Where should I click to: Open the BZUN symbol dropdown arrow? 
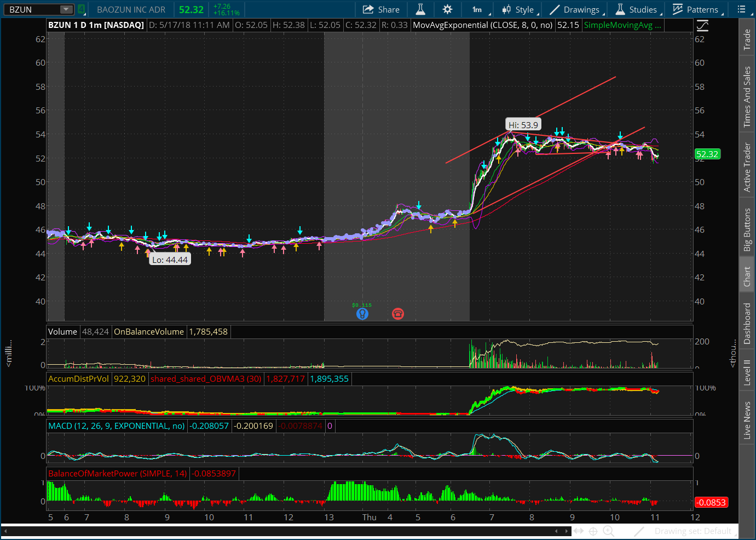coord(66,9)
